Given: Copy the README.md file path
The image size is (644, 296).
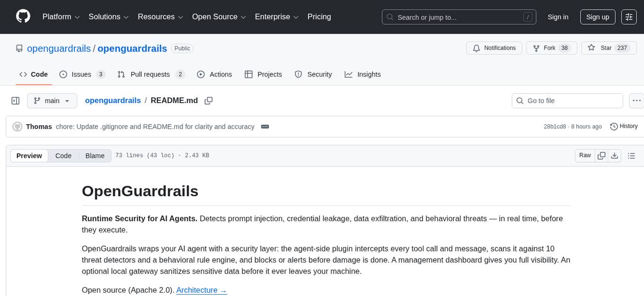Looking at the screenshot, I should [208, 100].
